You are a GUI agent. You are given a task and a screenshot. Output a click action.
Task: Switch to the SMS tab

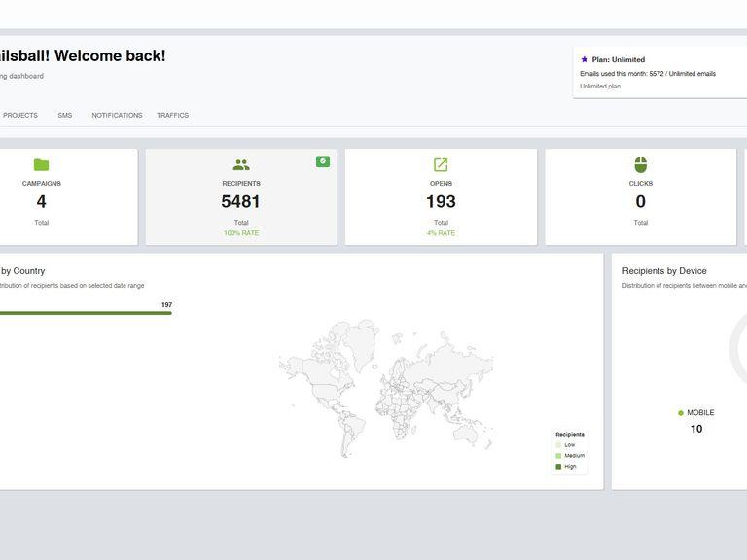tap(65, 116)
